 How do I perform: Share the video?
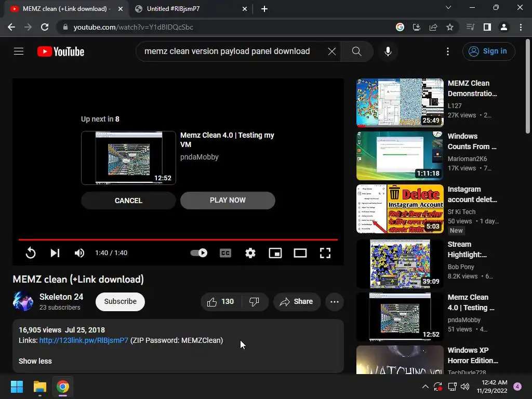(x=297, y=302)
